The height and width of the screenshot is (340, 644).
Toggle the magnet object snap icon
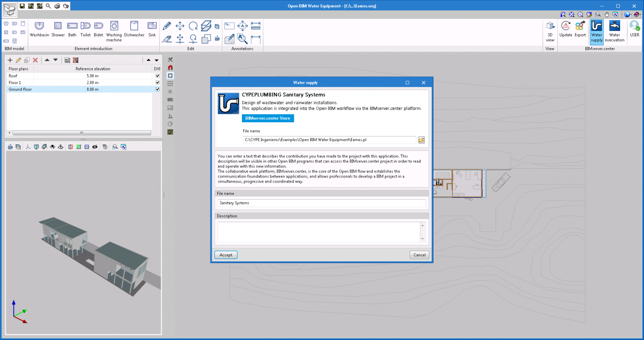point(170,67)
